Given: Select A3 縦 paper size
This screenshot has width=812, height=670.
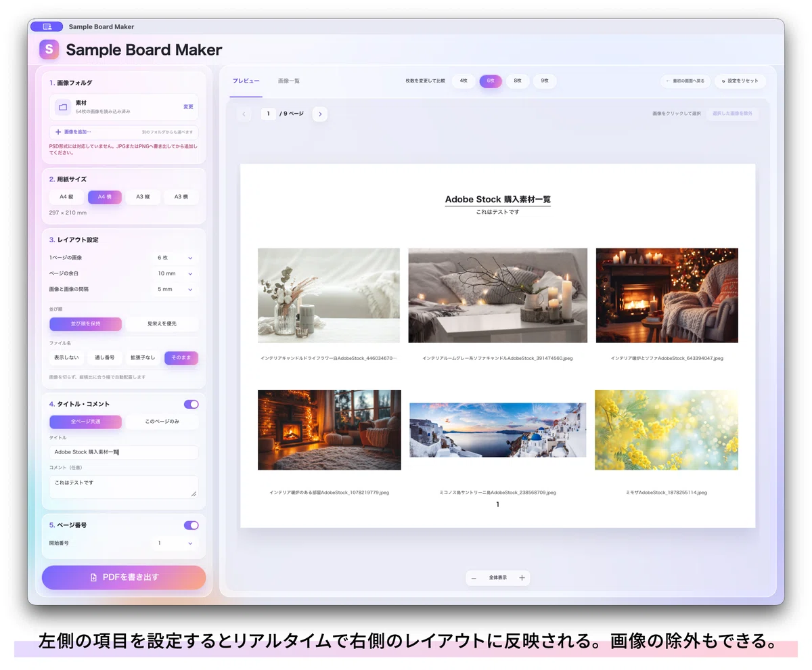Looking at the screenshot, I should click(x=143, y=197).
